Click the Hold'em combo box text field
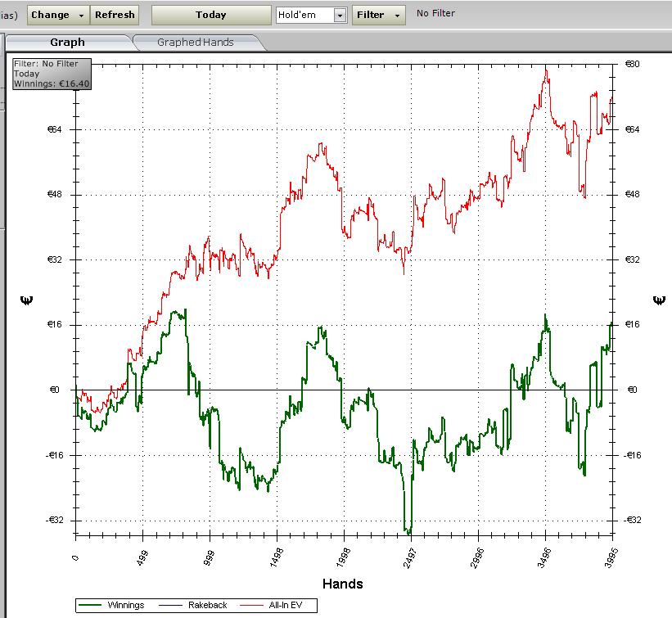Viewport: 672px width, 618px height. [305, 16]
